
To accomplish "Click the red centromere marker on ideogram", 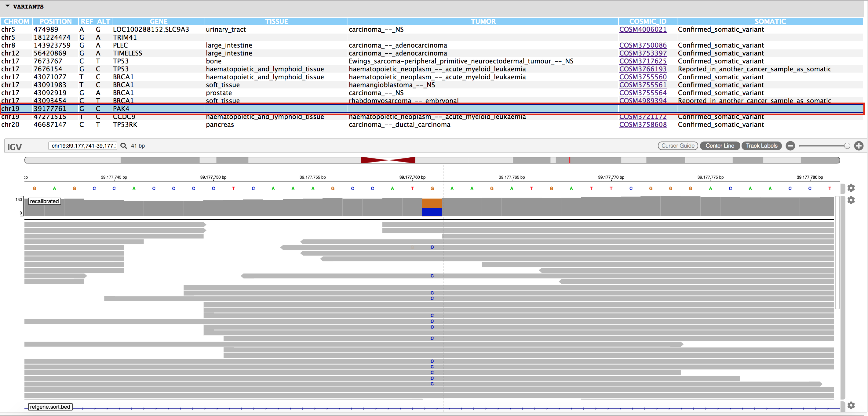I will point(388,160).
